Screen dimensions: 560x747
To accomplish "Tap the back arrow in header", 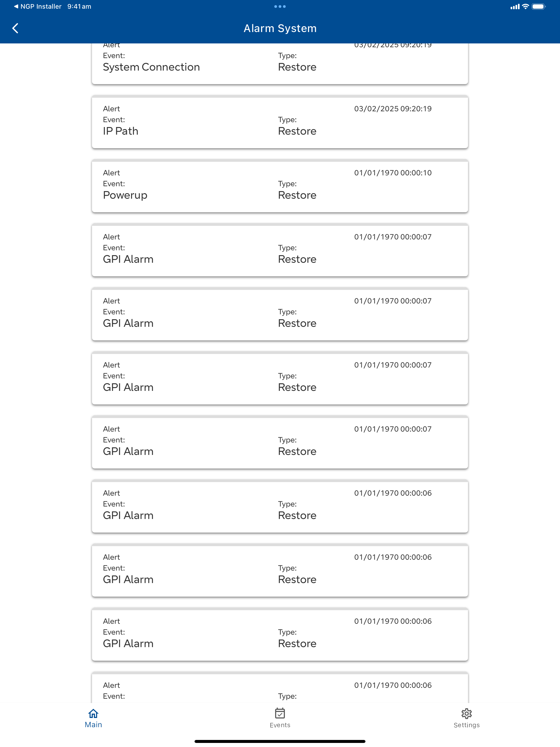I will tap(15, 29).
